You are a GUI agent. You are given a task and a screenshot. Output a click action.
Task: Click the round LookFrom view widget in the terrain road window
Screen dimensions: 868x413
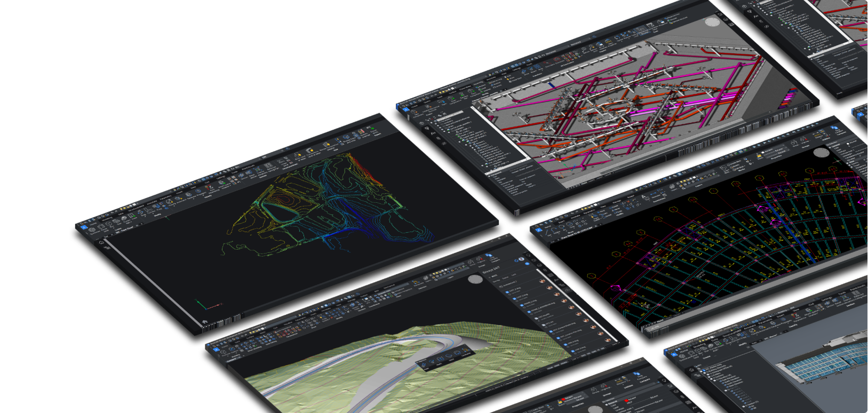475,280
